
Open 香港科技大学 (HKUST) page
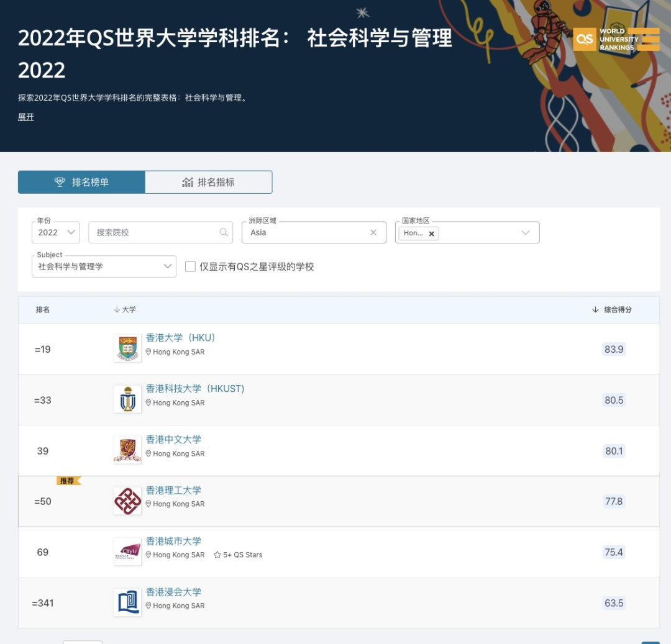tap(195, 389)
